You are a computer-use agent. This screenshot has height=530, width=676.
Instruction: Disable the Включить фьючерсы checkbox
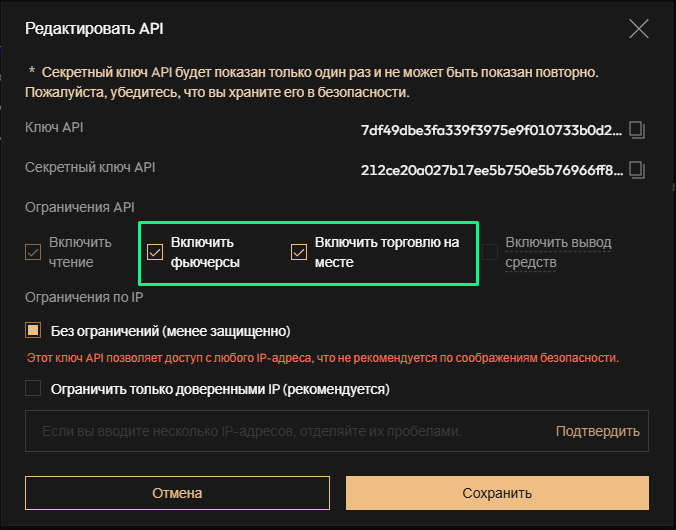[155, 252]
